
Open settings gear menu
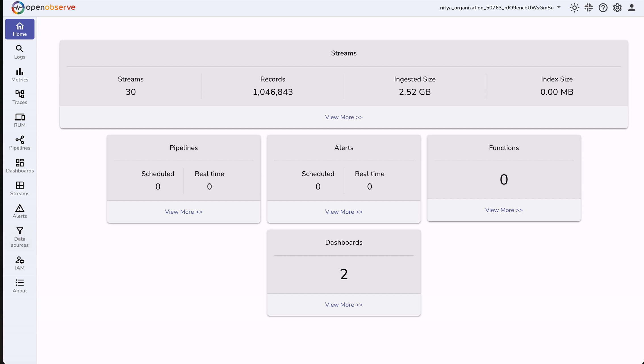[x=618, y=7]
